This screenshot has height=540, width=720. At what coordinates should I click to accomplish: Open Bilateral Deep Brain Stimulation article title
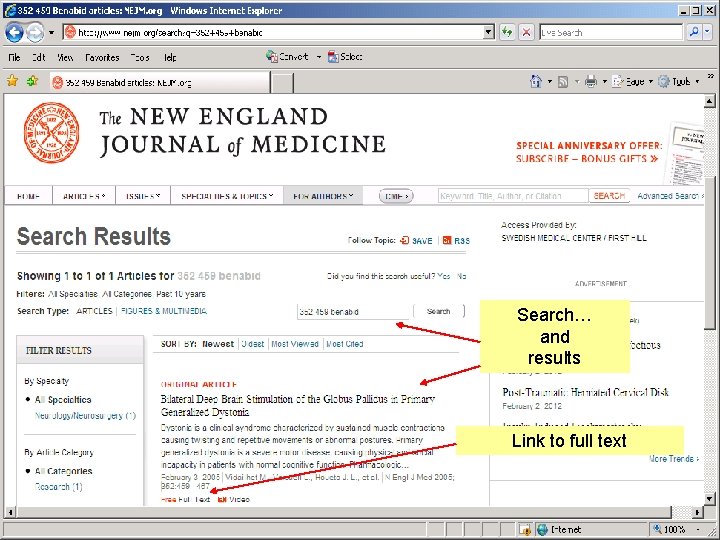point(298,405)
